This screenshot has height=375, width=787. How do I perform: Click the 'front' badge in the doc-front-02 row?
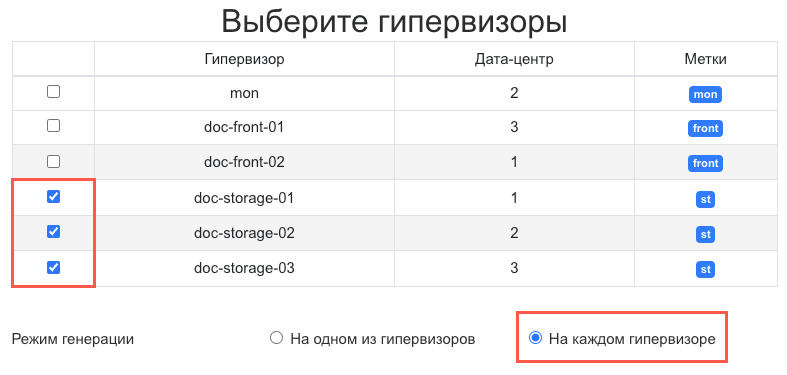coord(705,164)
